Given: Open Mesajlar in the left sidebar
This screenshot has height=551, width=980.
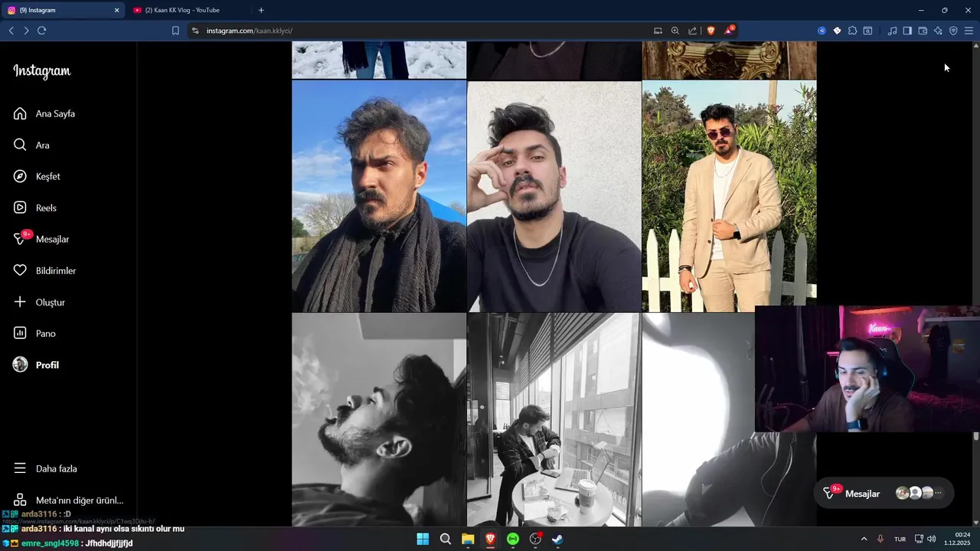Looking at the screenshot, I should 41,239.
